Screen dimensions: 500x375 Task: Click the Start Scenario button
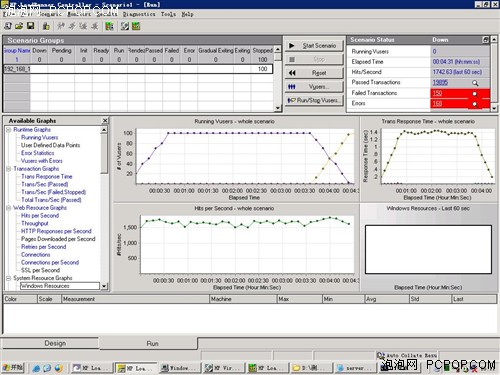click(x=314, y=46)
